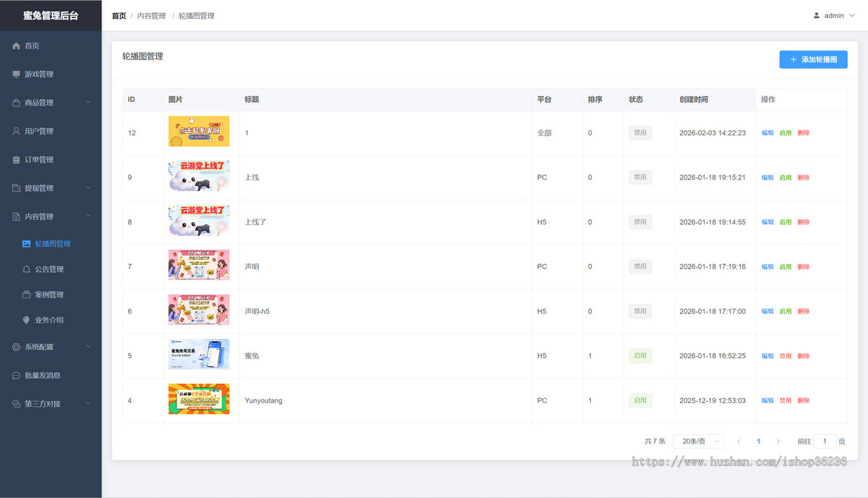Collapse the 内容管理 submenu arrow

88,216
